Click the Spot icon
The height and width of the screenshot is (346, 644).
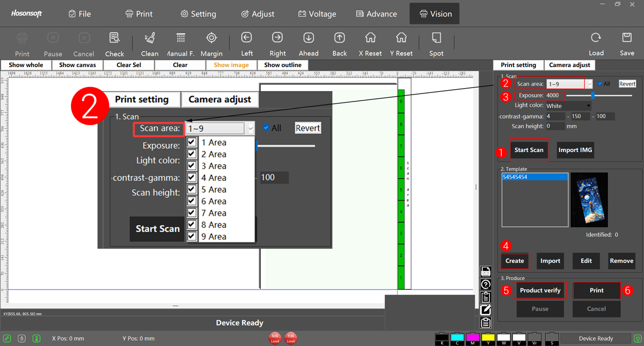pyautogui.click(x=436, y=38)
